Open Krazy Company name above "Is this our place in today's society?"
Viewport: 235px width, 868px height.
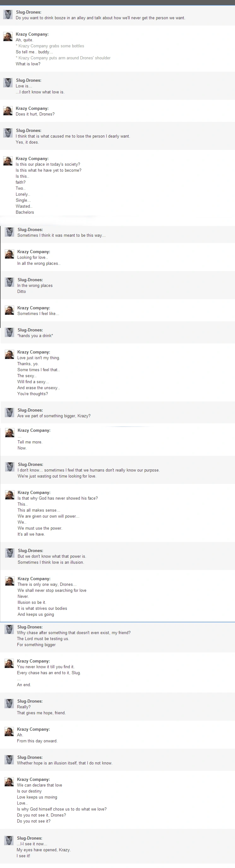point(32,158)
